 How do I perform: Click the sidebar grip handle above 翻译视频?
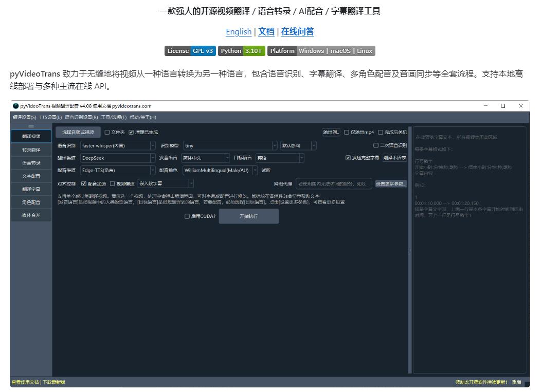pyautogui.click(x=31, y=126)
